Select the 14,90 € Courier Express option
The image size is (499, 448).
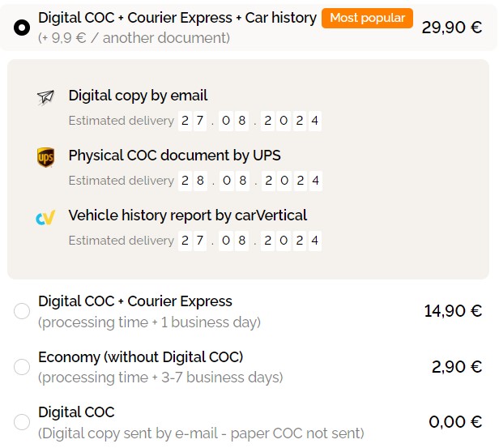[x=22, y=311]
